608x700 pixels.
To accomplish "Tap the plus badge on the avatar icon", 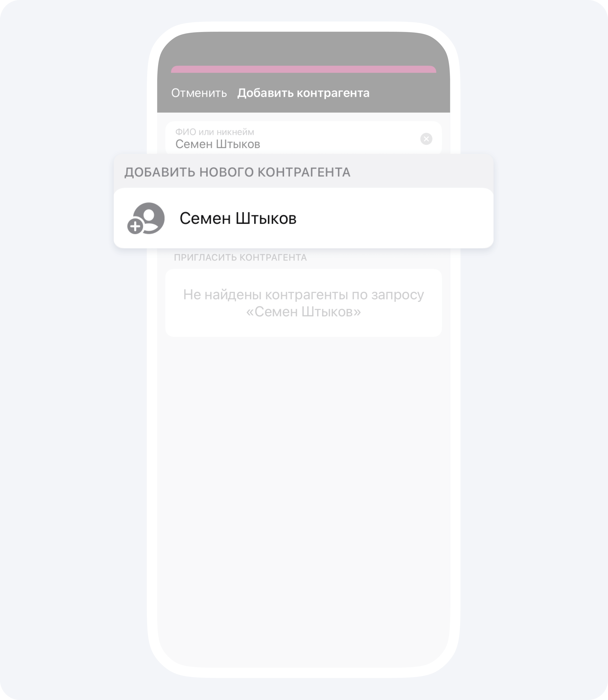I will tap(135, 226).
